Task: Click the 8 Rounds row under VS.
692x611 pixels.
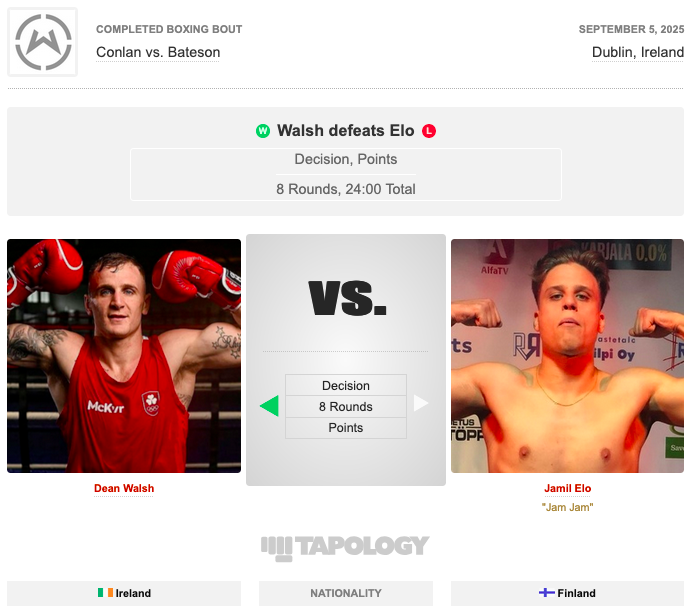Action: click(346, 407)
